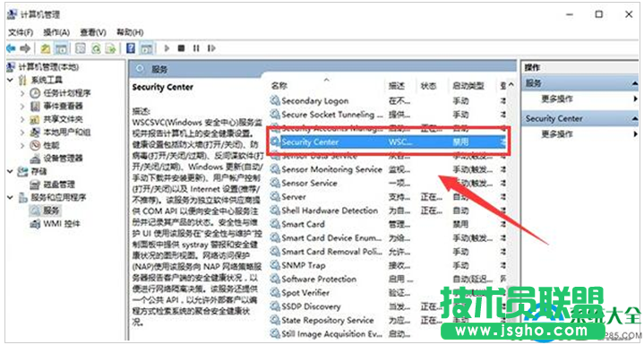Select the Software Protection service row
The height and width of the screenshot is (345, 644).
pyautogui.click(x=388, y=279)
